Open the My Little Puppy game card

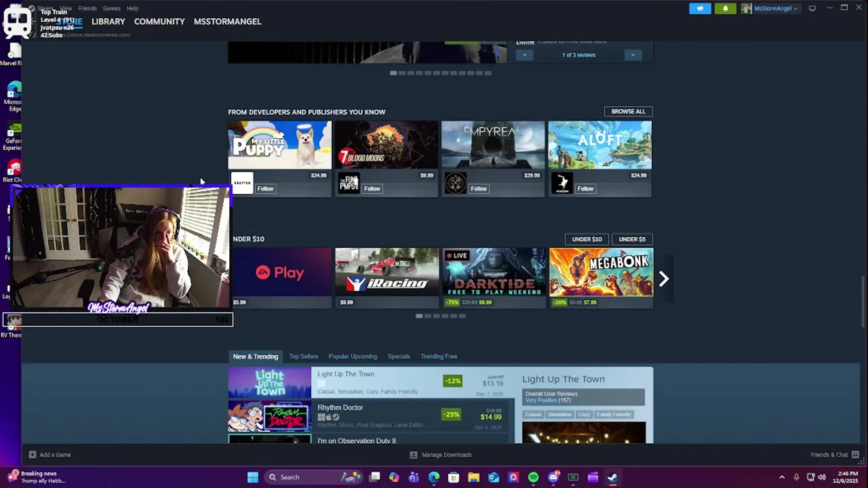pos(279,145)
